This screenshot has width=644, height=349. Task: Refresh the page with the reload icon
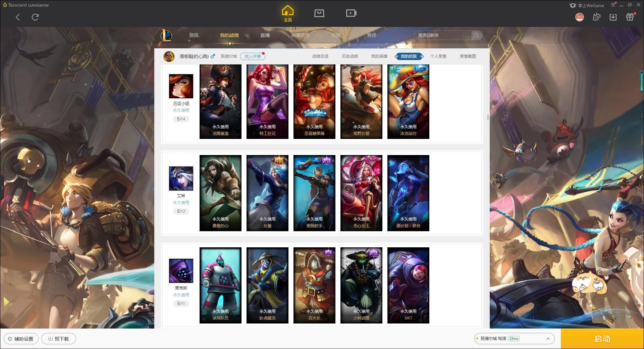[x=35, y=17]
